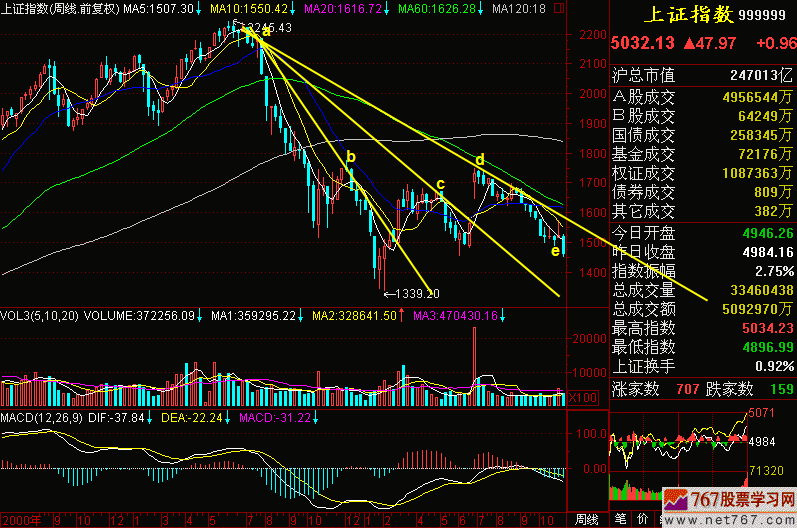Click the 上证指数(周线,前复权) chart title
The width and height of the screenshot is (797, 528).
[x=60, y=9]
